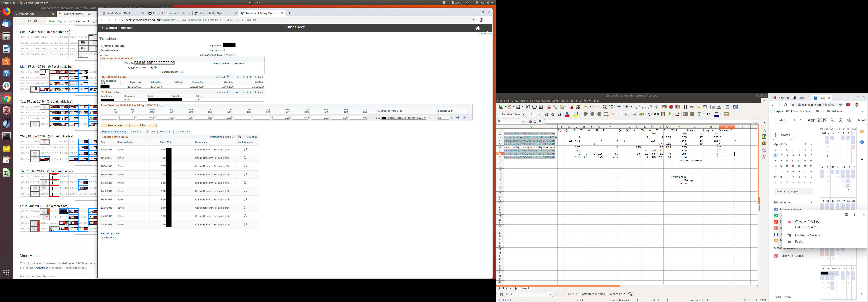The height and width of the screenshot is (302, 868).
Task: Click Format as Percent icon
Action: [x=650, y=114]
